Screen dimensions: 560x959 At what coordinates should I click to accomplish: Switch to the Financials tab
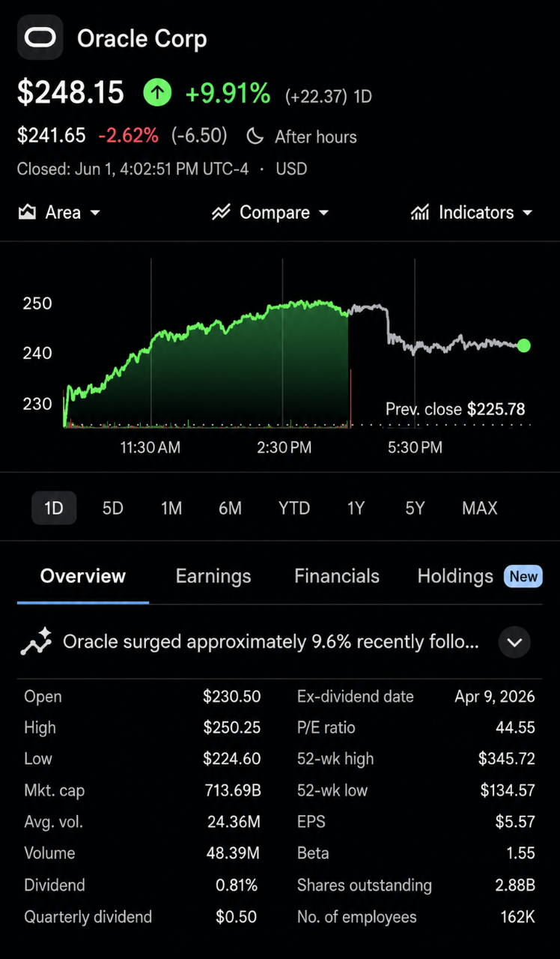(337, 576)
